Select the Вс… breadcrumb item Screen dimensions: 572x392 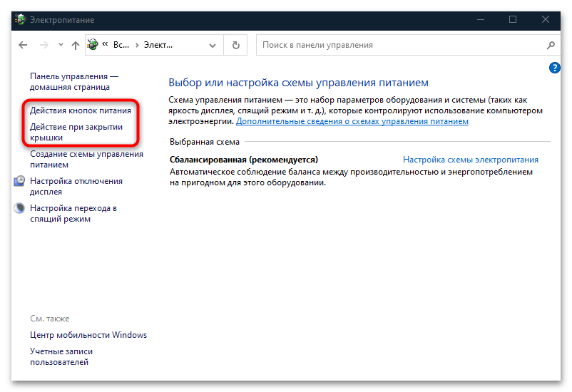point(121,45)
